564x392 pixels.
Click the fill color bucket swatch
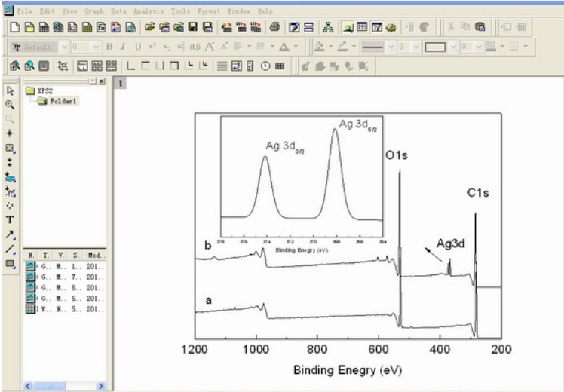pyautogui.click(x=319, y=47)
